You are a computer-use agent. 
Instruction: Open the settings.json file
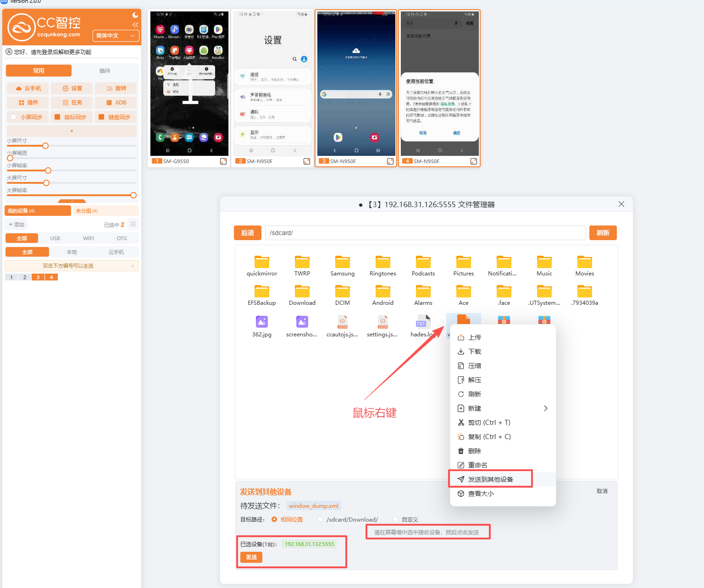[382, 322]
